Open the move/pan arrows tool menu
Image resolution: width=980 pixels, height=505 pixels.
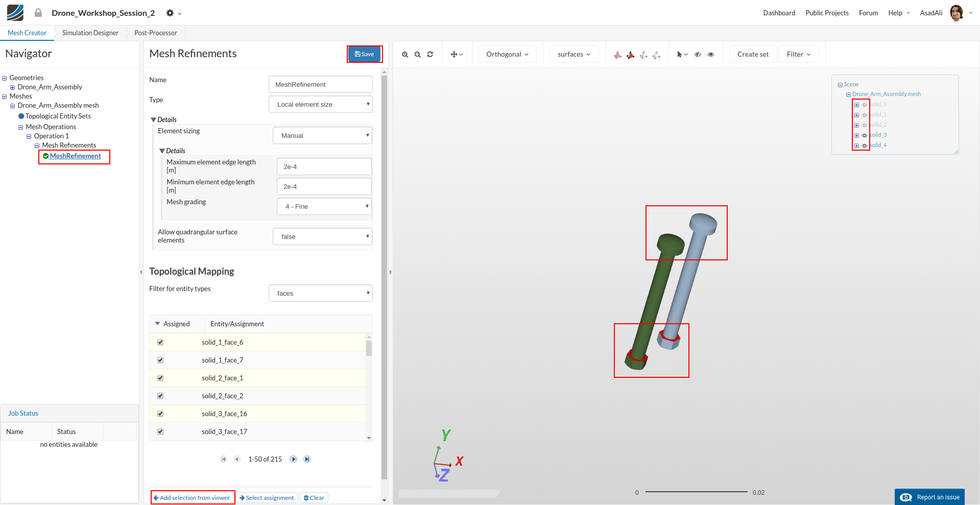pyautogui.click(x=457, y=54)
